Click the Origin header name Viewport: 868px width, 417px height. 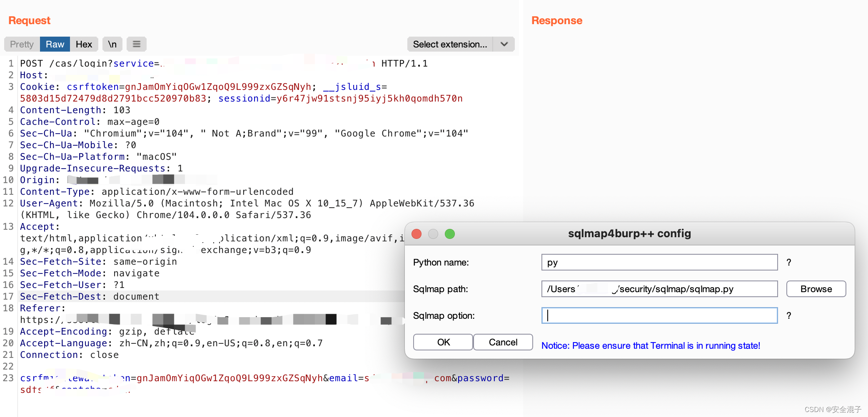pos(37,180)
